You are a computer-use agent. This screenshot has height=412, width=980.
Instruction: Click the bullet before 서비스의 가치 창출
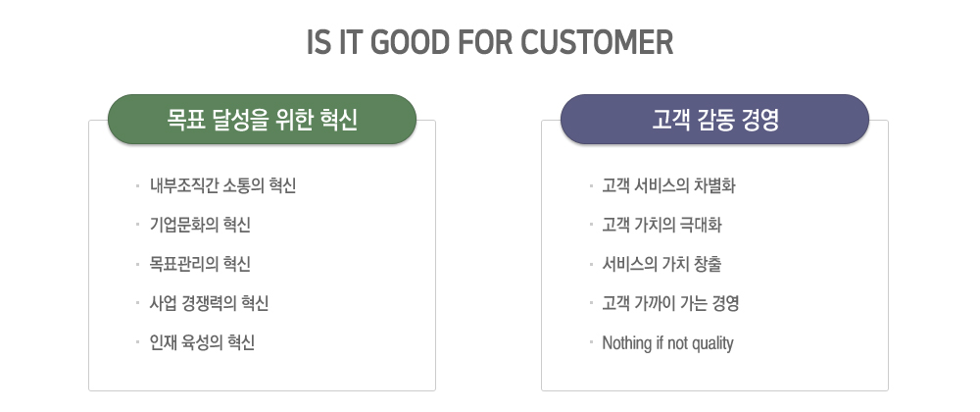click(590, 264)
